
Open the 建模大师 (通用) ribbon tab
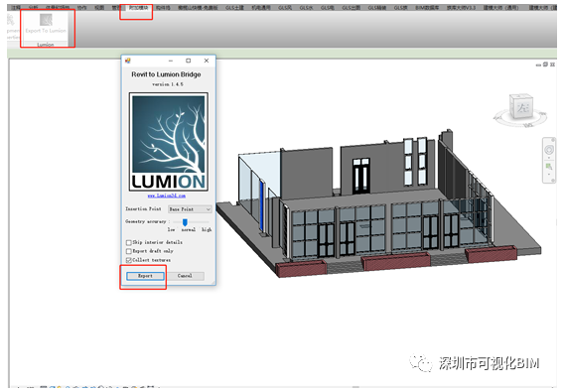coord(500,7)
